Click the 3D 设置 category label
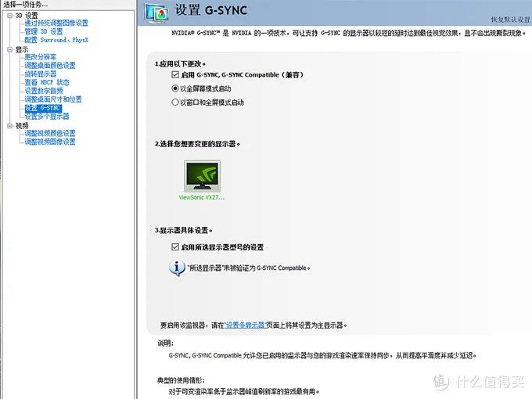Screen dimensions: 532x399 tap(27, 16)
